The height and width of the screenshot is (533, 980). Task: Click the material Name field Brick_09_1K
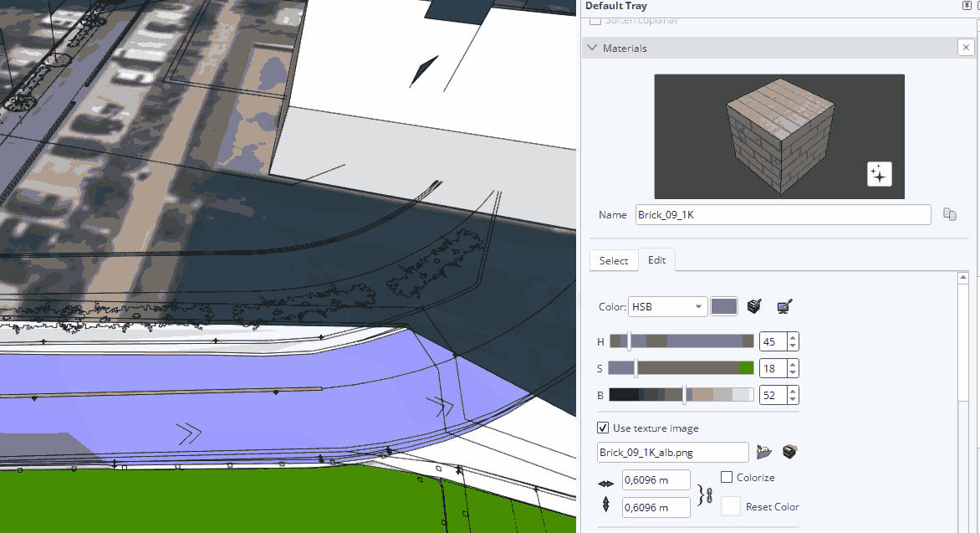(783, 214)
